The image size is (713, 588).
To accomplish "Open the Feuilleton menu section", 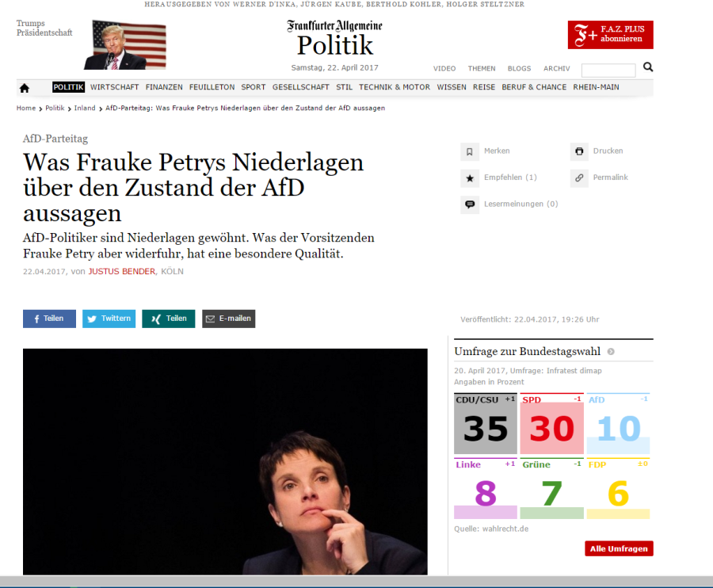I will [212, 87].
